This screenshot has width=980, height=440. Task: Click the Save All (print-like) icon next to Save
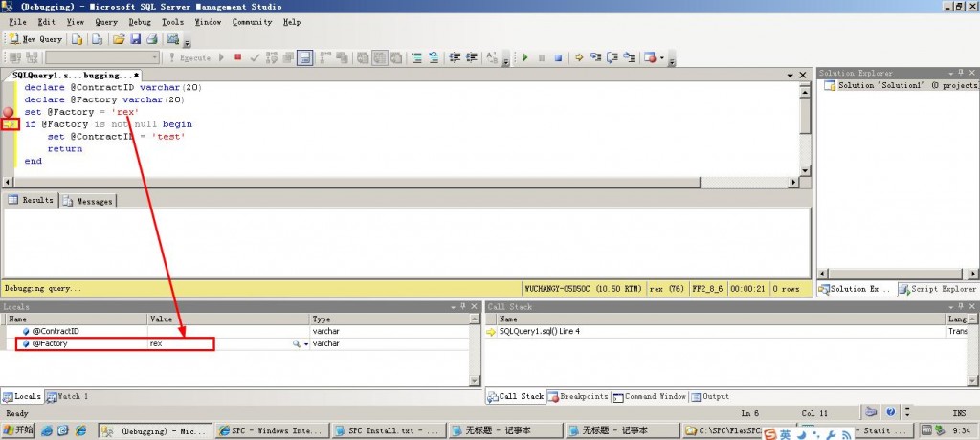[152, 39]
